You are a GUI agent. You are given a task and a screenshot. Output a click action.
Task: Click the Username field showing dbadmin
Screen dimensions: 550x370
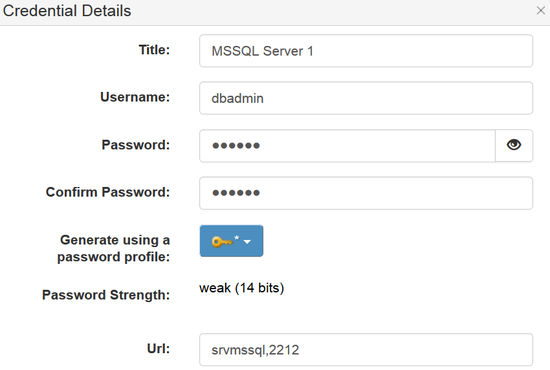366,98
